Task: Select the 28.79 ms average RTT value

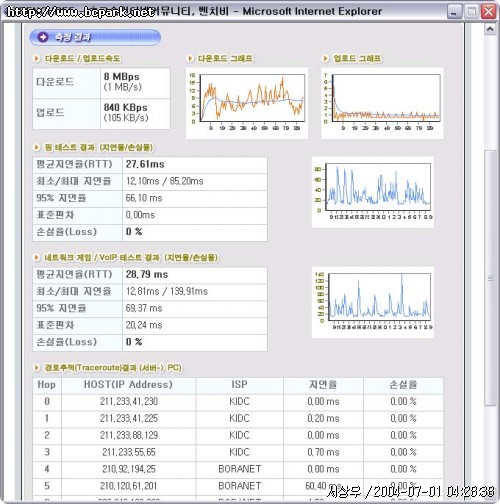Action: (x=147, y=274)
